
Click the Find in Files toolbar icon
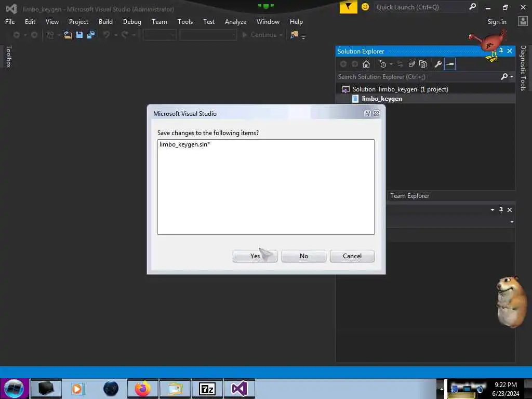tap(294, 35)
